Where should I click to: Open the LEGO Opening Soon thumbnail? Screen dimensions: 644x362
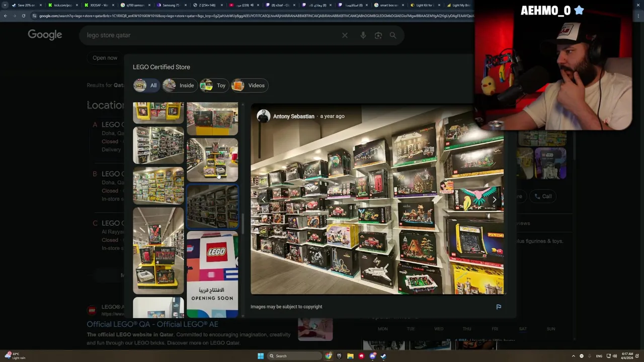pyautogui.click(x=212, y=274)
